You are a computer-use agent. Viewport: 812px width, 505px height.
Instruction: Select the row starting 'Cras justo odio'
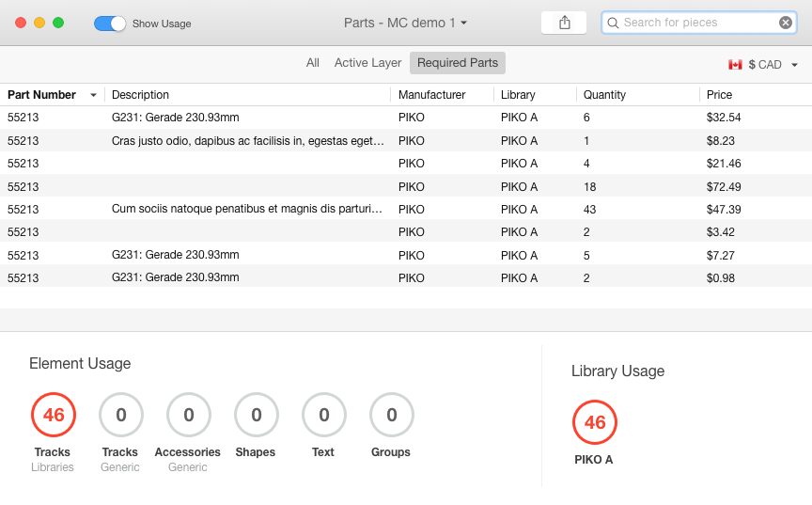click(x=406, y=140)
